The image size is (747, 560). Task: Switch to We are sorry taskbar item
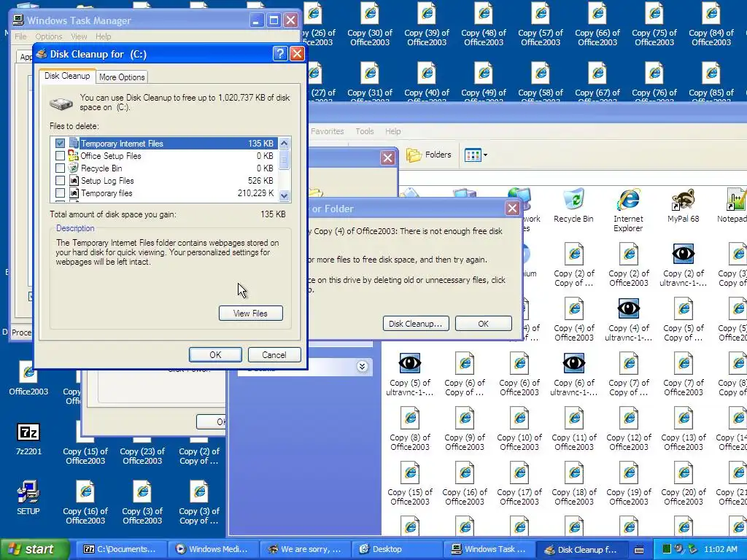pyautogui.click(x=304, y=549)
